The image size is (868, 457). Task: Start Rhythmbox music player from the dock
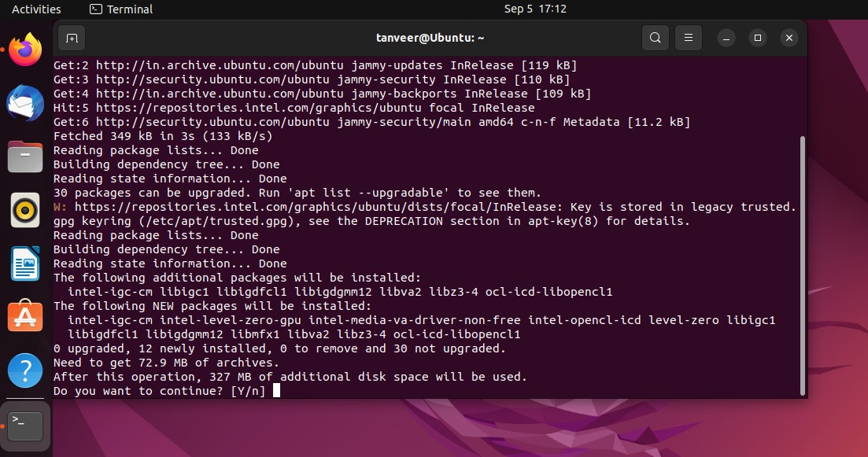pos(24,210)
